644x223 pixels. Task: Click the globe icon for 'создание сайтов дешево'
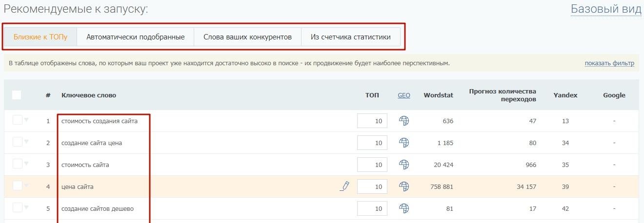click(x=404, y=208)
